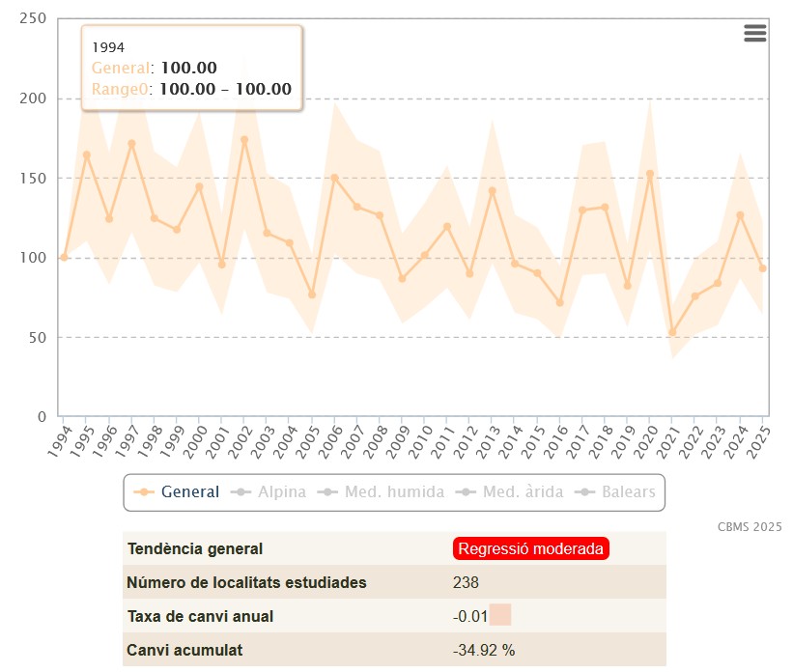
Task: Enable the Balears legend series
Action: coord(615,492)
